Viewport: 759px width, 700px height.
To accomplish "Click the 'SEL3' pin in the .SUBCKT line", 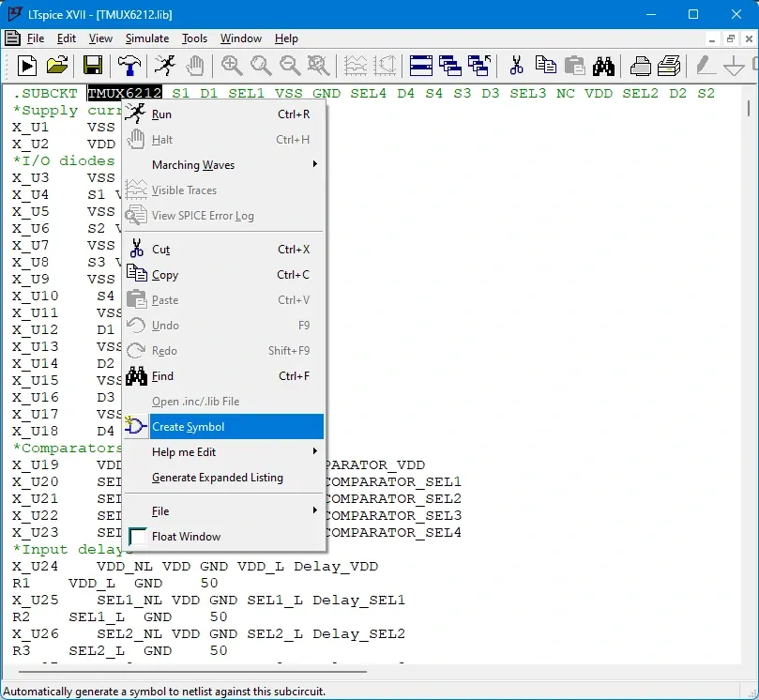I will pyautogui.click(x=527, y=93).
